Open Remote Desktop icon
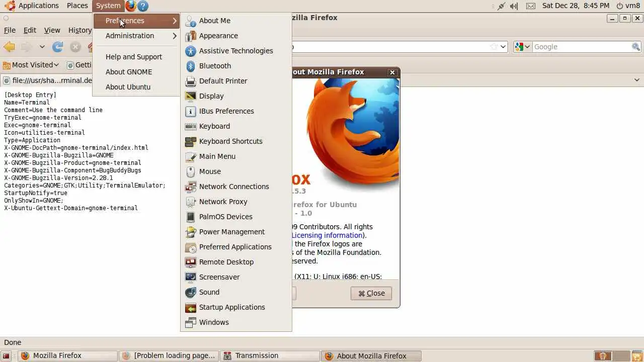The image size is (644, 362). [x=191, y=262]
